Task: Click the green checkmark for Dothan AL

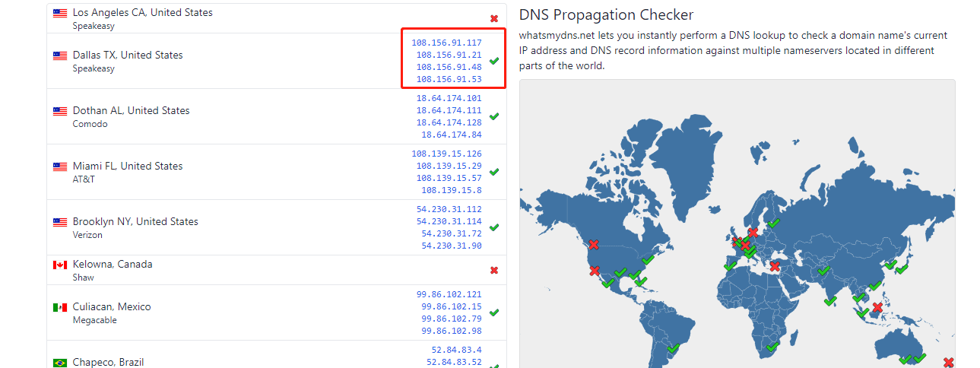Action: (x=494, y=116)
